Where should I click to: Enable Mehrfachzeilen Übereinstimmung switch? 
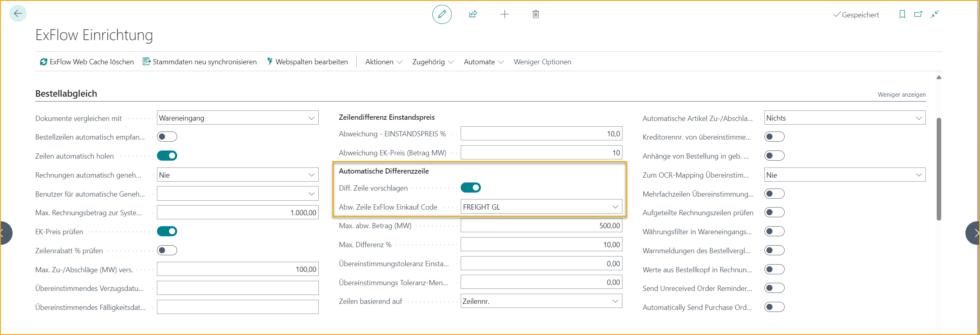775,194
